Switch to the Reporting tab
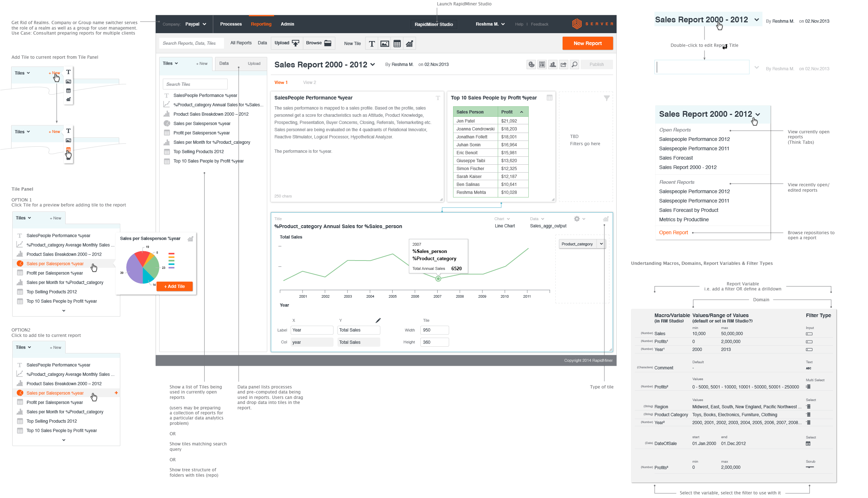 [x=261, y=24]
